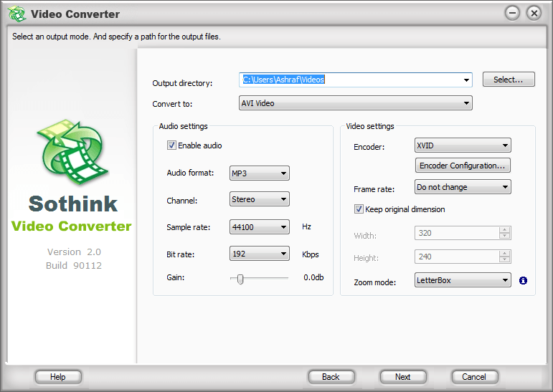
Task: Expand the Sample rate 44100 dropdown
Action: [259, 227]
